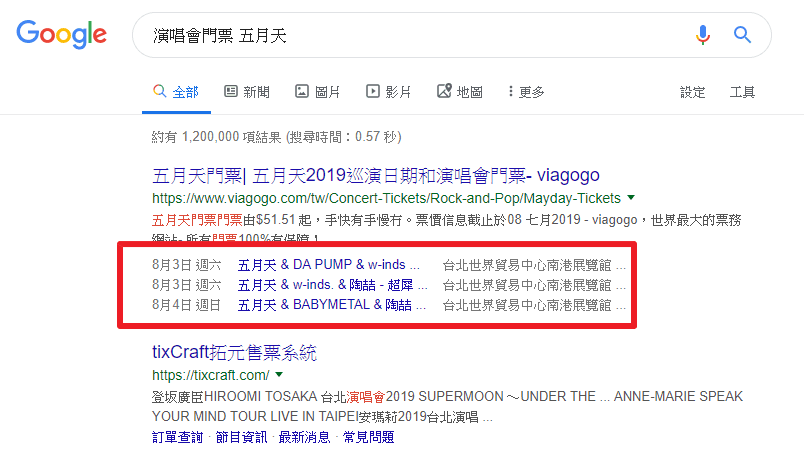Expand the dropdown arrow beside tixcraft.com URL
The width and height of the screenshot is (804, 453).
point(279,375)
